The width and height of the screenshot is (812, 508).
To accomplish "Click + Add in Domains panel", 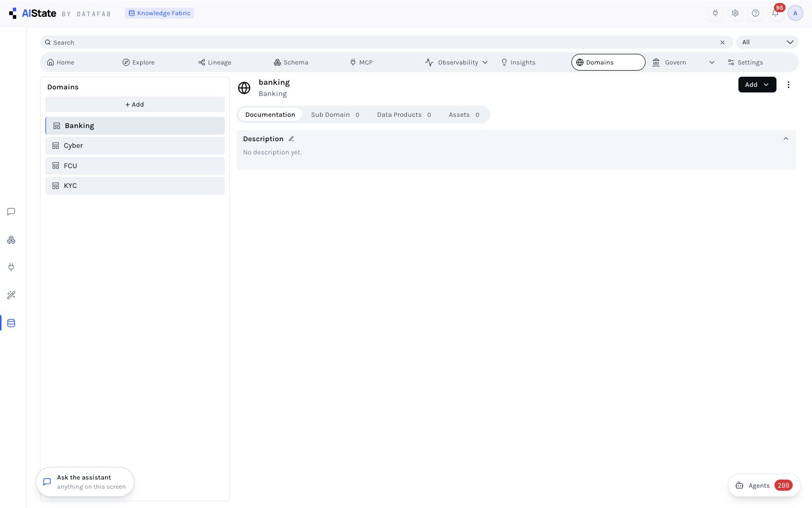I will click(135, 105).
